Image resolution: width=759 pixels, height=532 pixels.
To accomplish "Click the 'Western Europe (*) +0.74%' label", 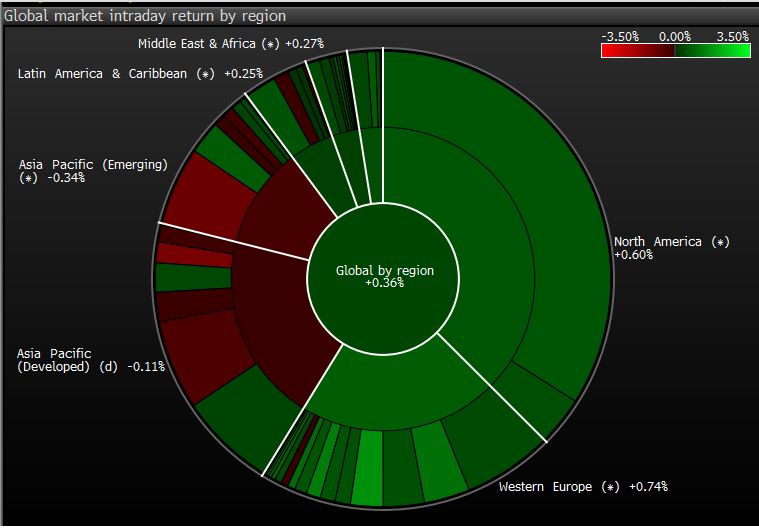I will [583, 486].
